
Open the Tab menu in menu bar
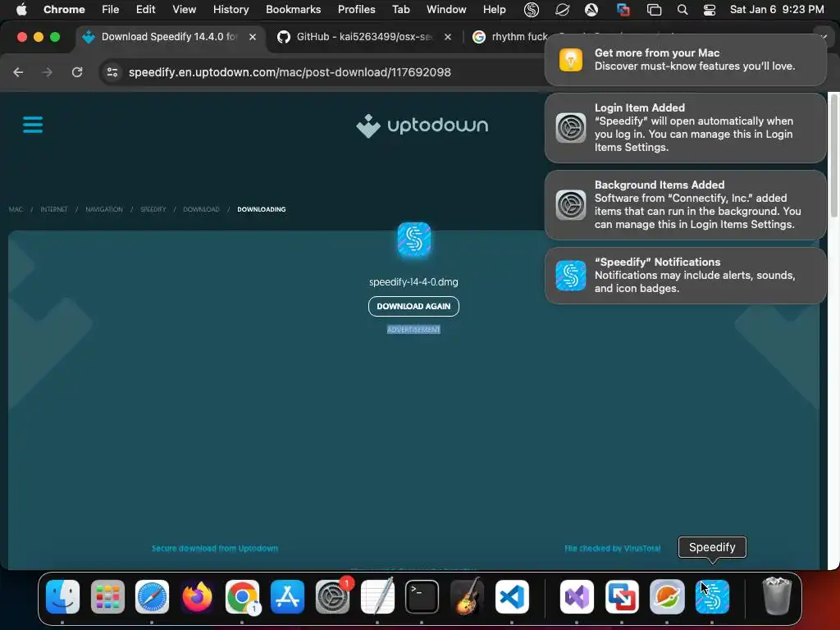400,9
